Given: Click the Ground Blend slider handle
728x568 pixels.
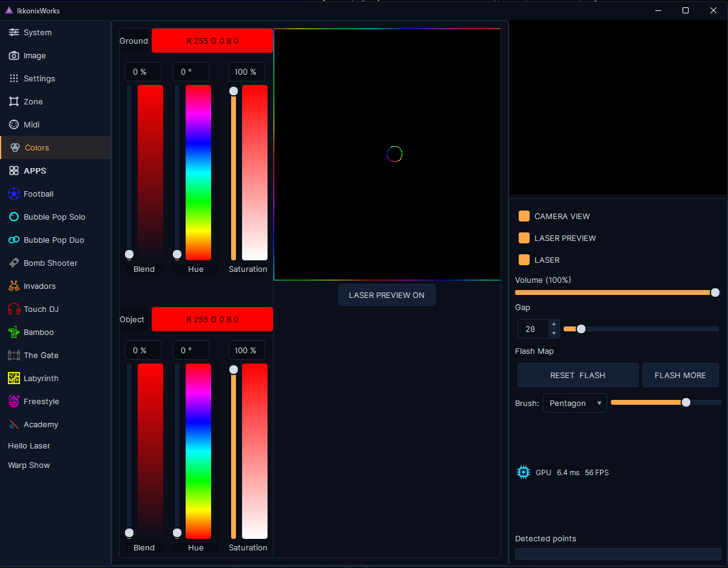Looking at the screenshot, I should (129, 254).
